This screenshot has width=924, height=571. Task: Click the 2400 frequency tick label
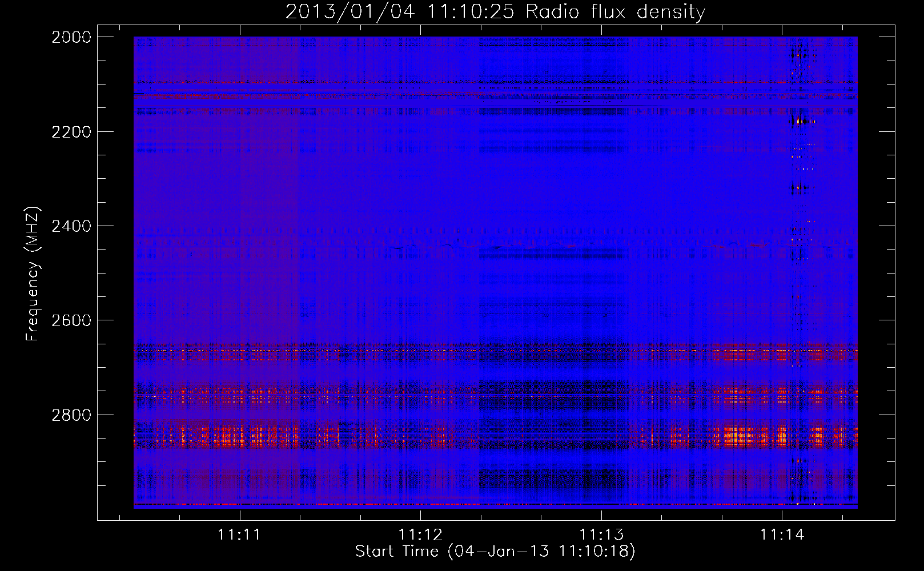pos(71,226)
